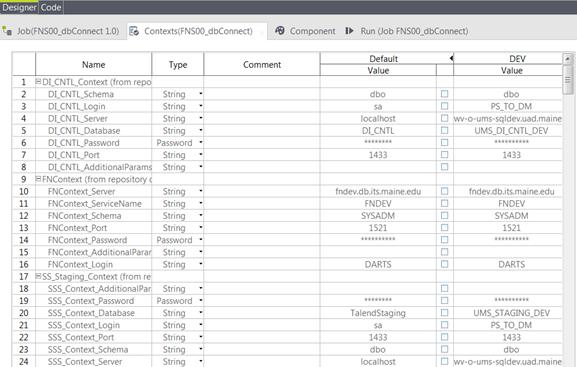Viewport: 577px width, 367px height.
Task: Open Type dropdown for DI_CNTL_Port
Action: [201, 155]
